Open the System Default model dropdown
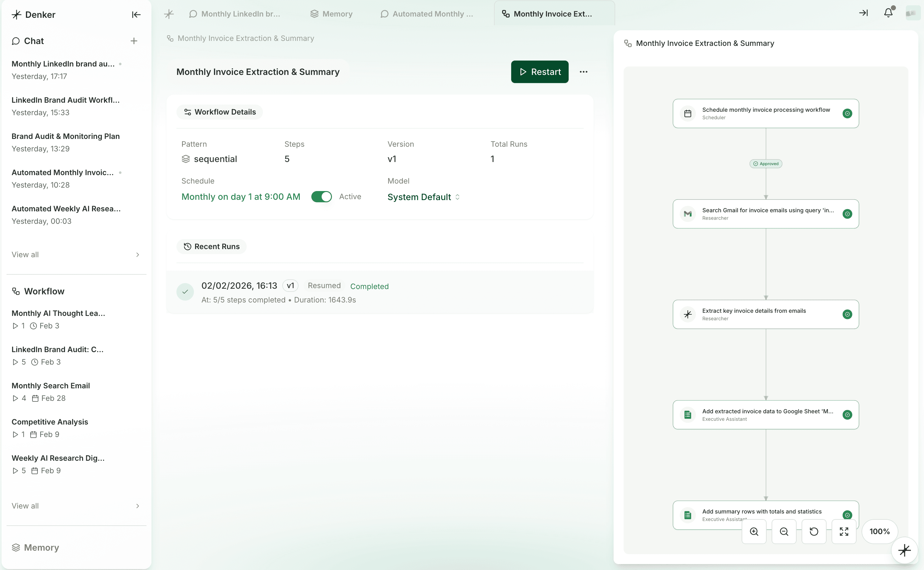 pos(423,197)
